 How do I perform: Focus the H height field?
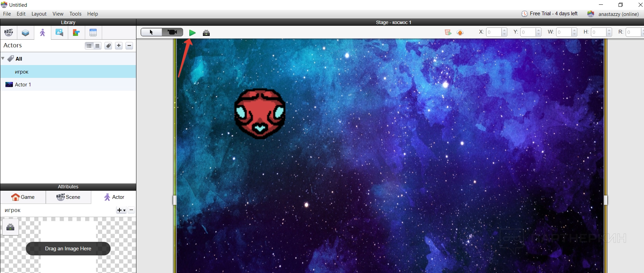pyautogui.click(x=599, y=32)
